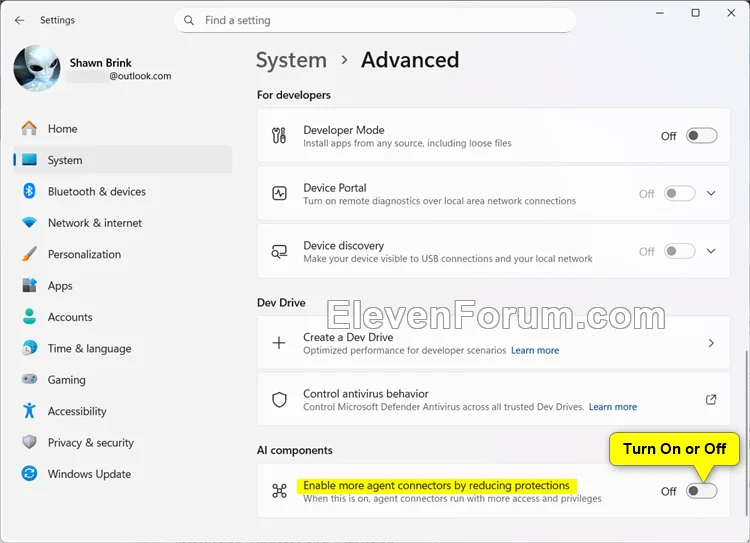Screen dimensions: 750x543
Task: Click Learn more for Dev Drive
Action: (x=535, y=350)
